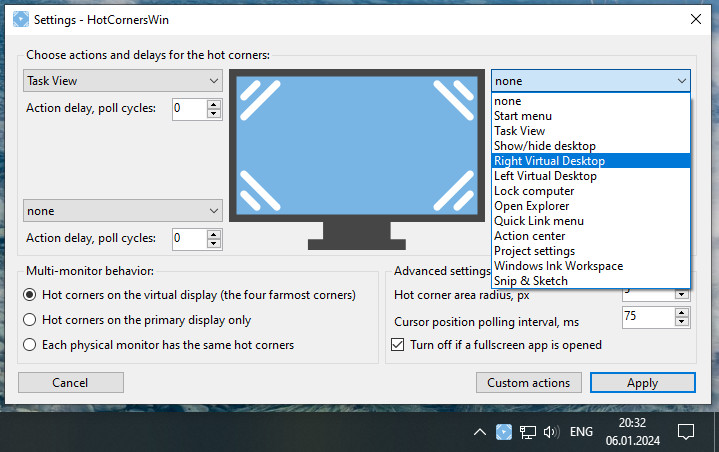
Task: Click the ENG language indicator
Action: pos(581,432)
